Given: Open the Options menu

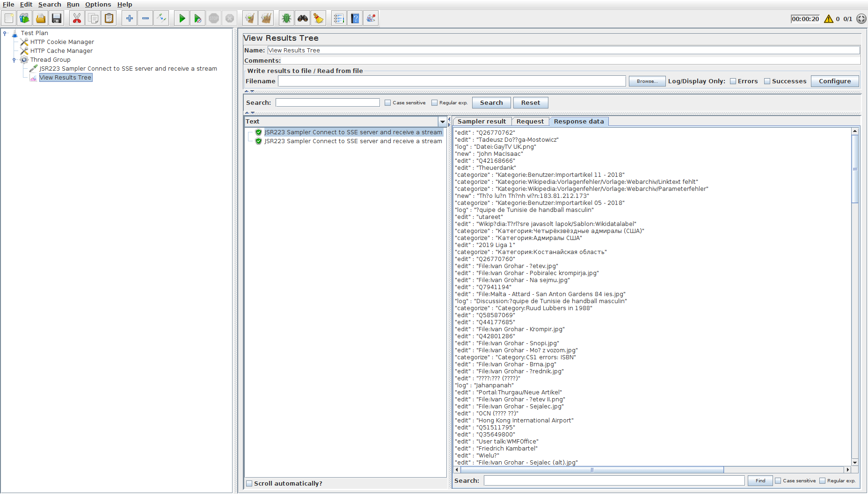Looking at the screenshot, I should click(98, 4).
